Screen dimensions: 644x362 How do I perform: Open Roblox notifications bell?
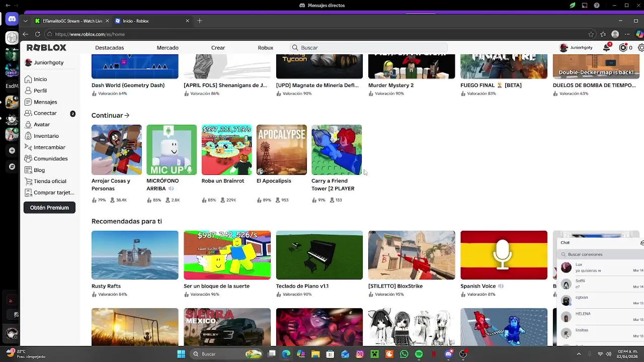(607, 48)
